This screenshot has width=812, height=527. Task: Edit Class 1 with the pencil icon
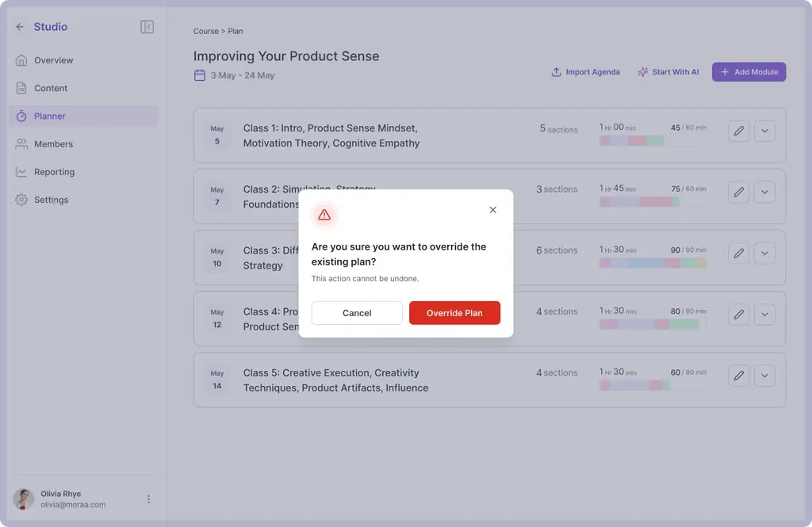pyautogui.click(x=738, y=131)
